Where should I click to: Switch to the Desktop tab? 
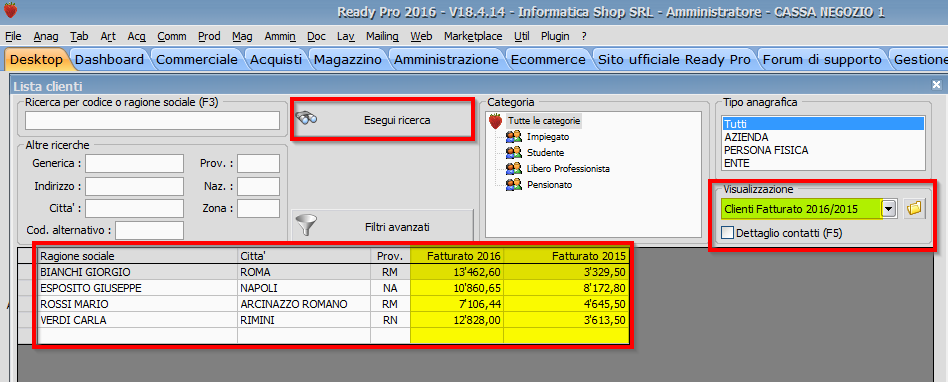[36, 60]
